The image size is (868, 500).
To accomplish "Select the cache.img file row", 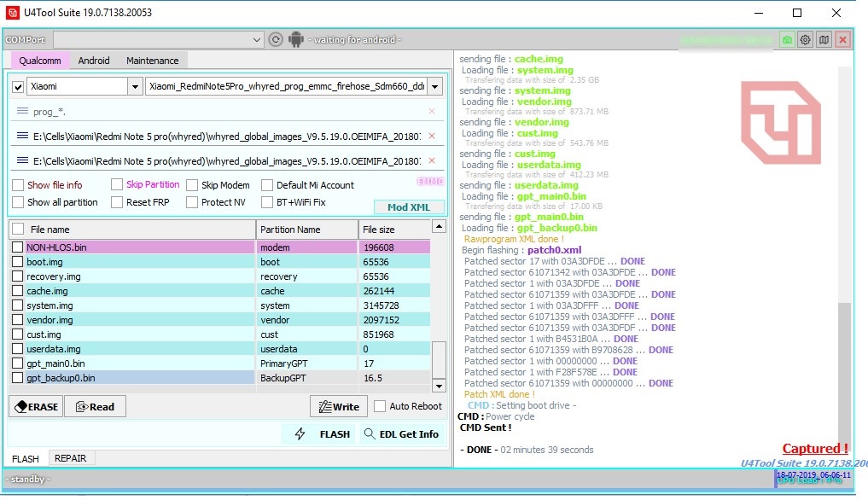I will [219, 291].
